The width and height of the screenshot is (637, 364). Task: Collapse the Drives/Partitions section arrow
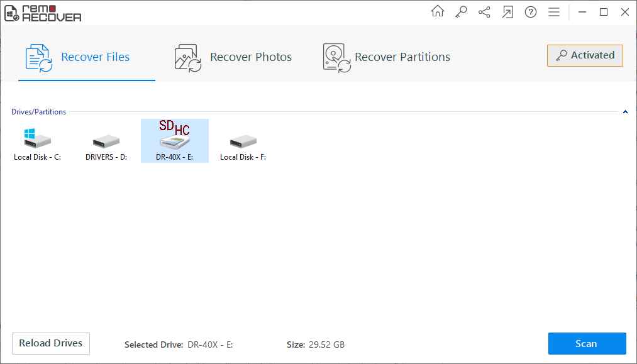point(625,112)
